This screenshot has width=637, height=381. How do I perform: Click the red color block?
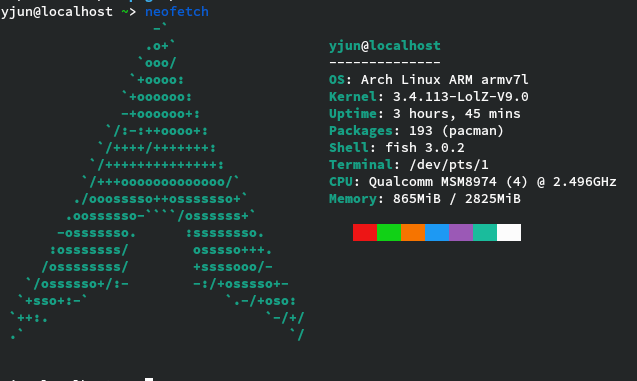pos(365,232)
